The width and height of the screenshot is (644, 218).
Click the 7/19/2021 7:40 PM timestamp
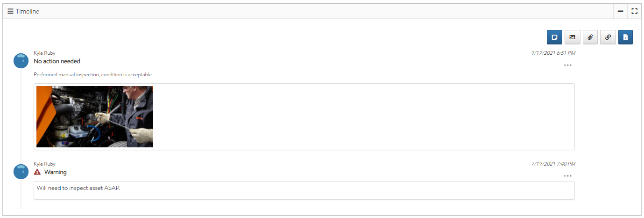point(553,164)
